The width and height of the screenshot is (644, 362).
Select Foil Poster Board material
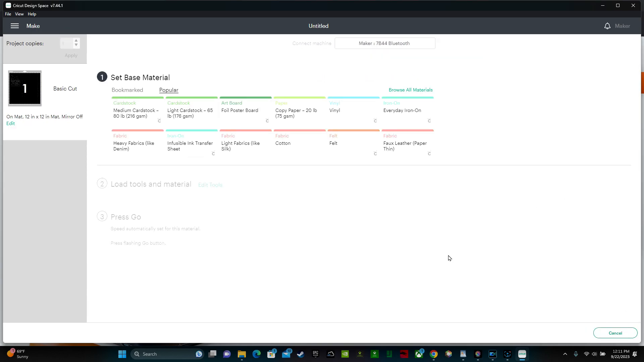246,110
